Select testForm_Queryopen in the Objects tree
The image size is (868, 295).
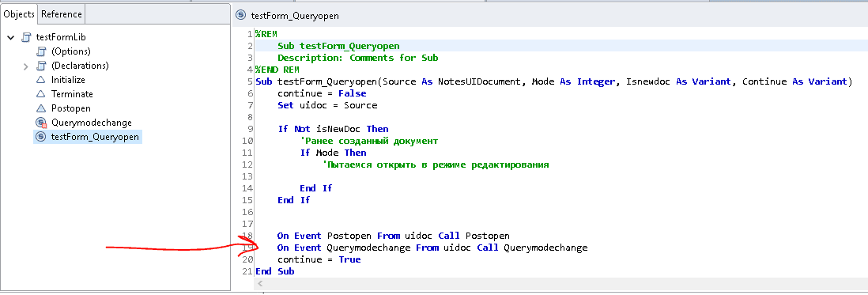pos(95,137)
